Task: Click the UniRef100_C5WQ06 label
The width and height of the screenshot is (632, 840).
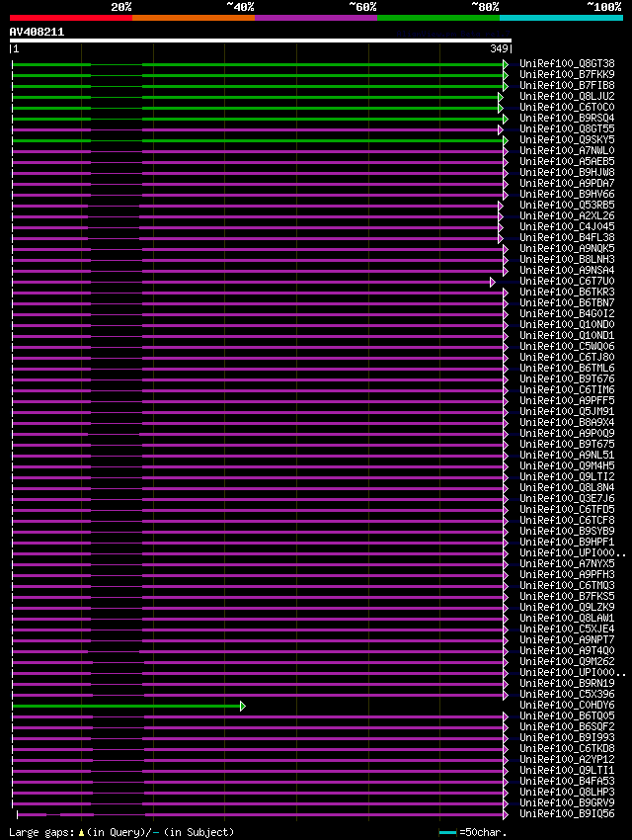Action: [x=567, y=346]
